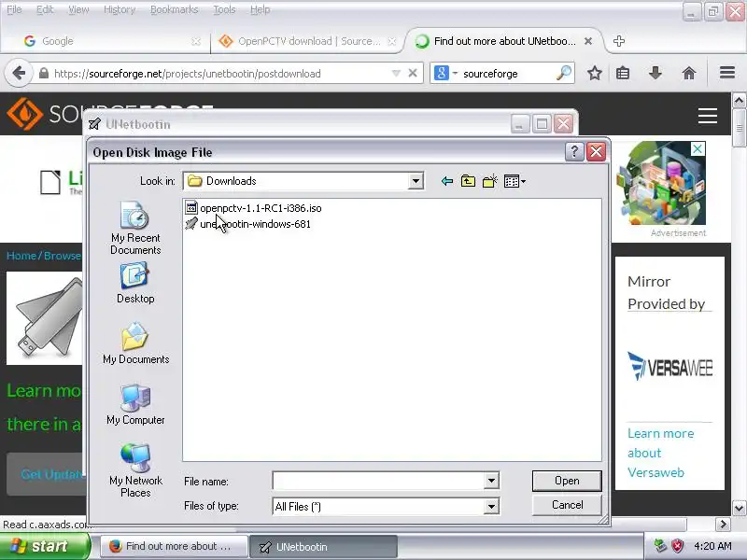Click the 4:20 AM system clock
This screenshot has height=560, width=747.
tap(712, 546)
